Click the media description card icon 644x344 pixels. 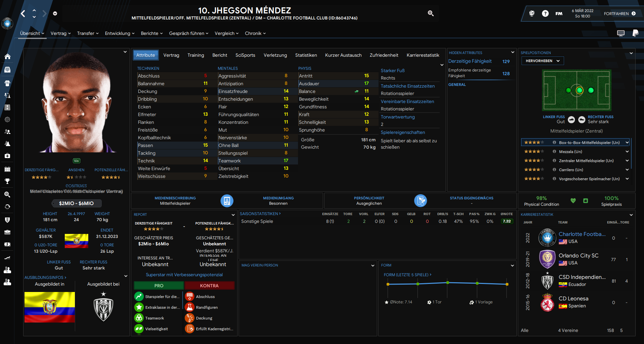click(227, 201)
